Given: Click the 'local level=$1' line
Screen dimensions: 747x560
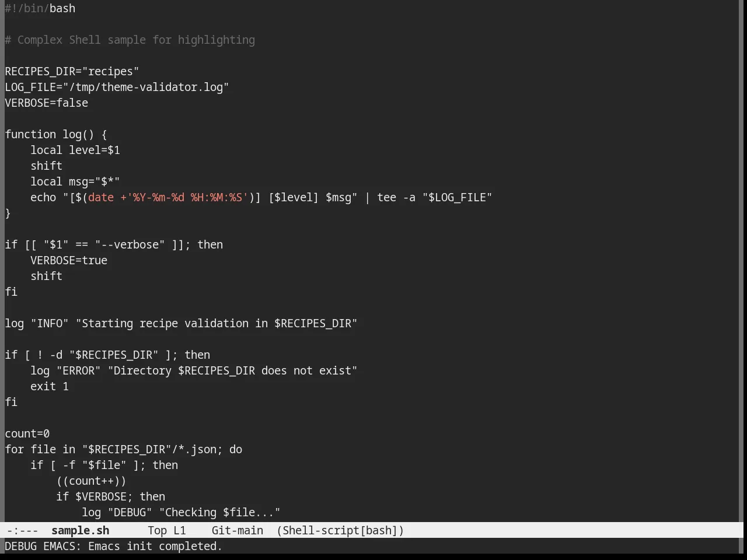Looking at the screenshot, I should (x=75, y=150).
